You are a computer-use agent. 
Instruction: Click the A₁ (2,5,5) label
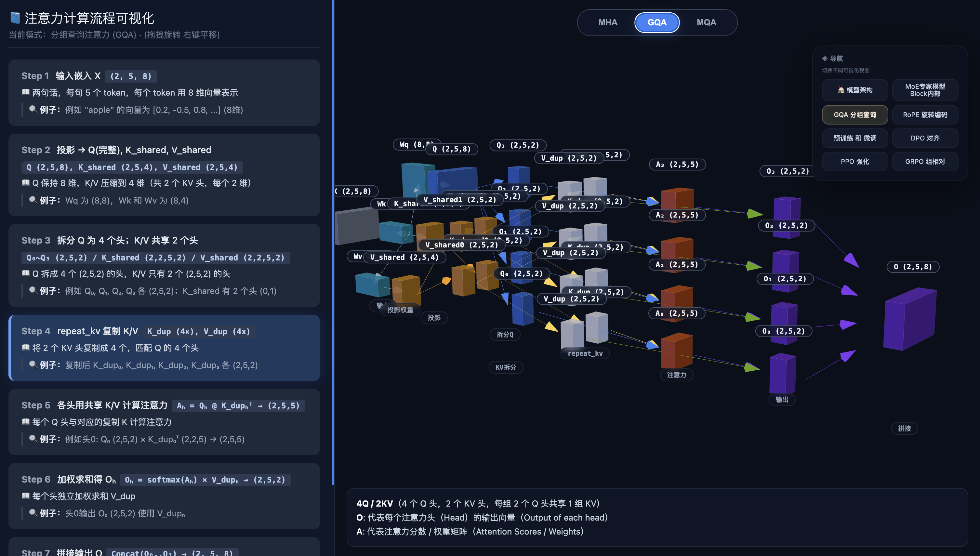[x=677, y=264]
